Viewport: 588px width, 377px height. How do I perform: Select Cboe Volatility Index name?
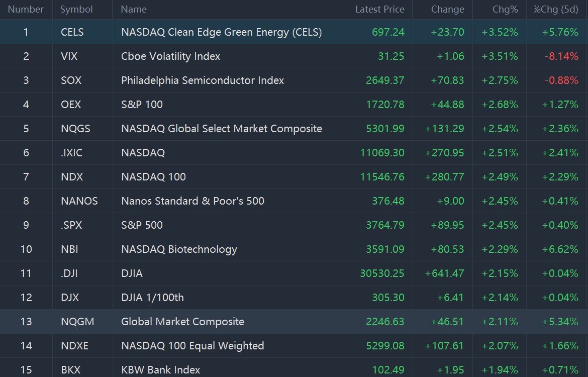170,56
